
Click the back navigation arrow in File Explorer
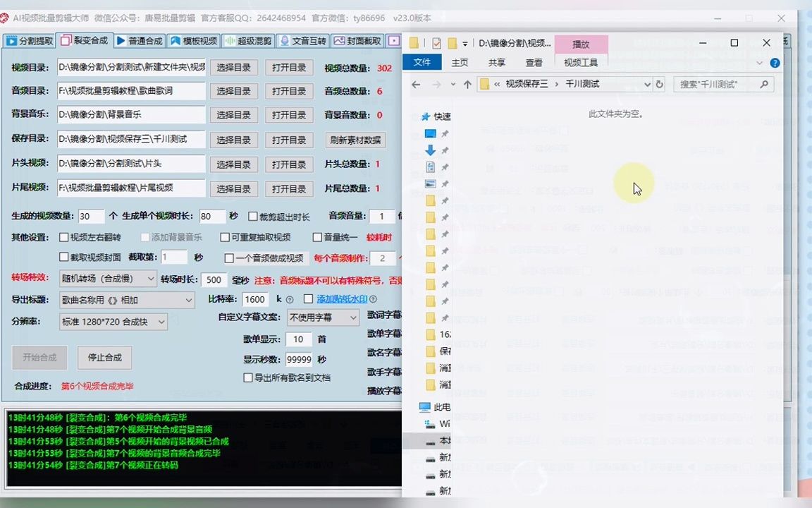415,84
